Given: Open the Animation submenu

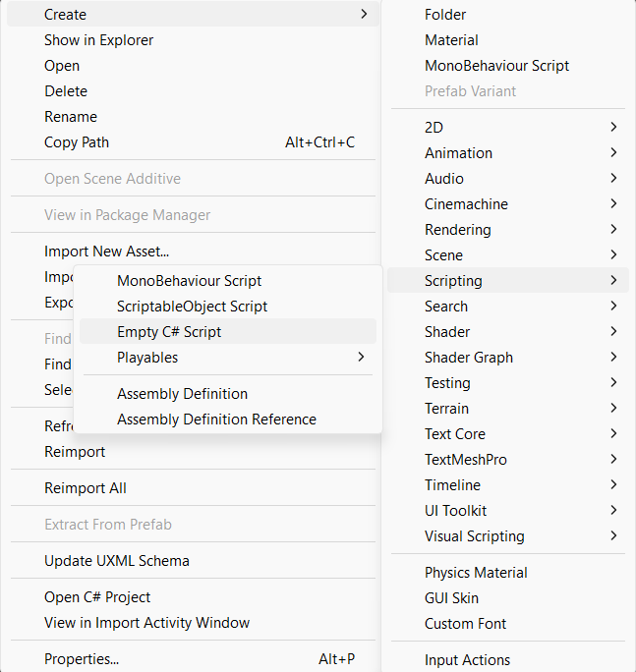Looking at the screenshot, I should click(508, 153).
